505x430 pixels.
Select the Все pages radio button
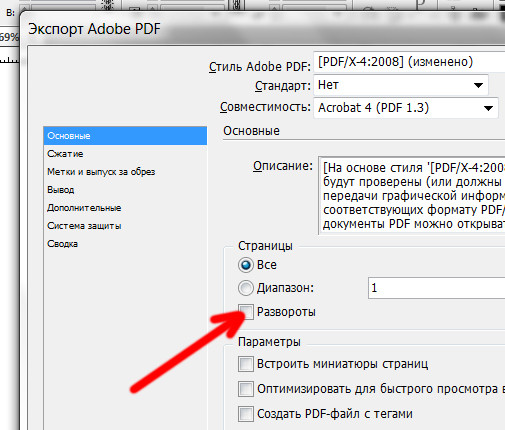pos(246,265)
